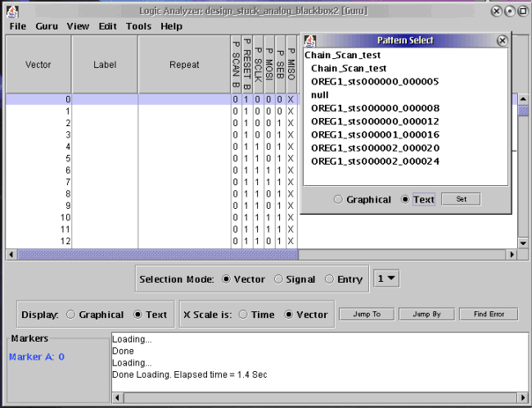
Task: Select vector row 8
Action: (151, 193)
